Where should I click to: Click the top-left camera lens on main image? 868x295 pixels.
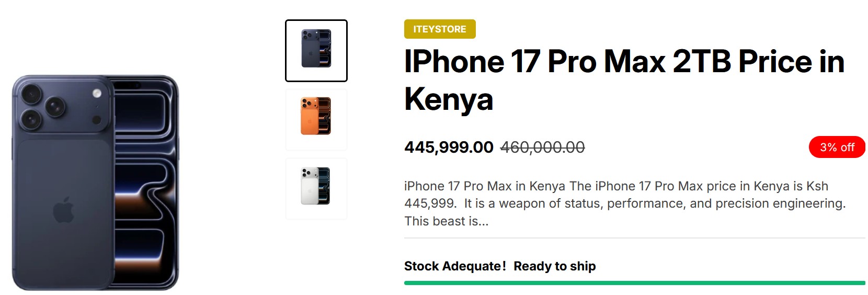32,95
